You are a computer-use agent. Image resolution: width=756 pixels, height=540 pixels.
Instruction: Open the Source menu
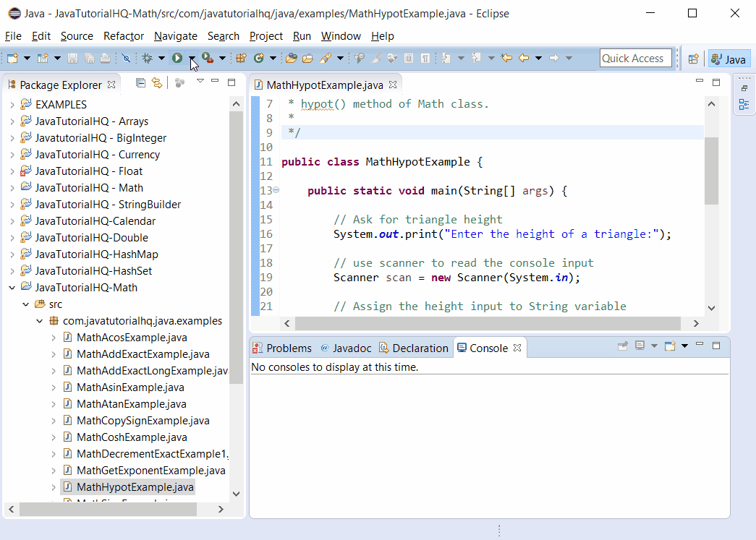(x=77, y=36)
